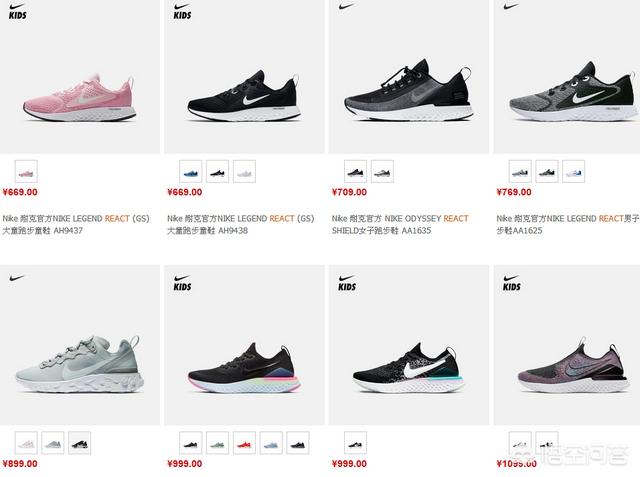Viewport: 640px width, 477px height.
Task: Select red color swatch of ¥999.00 Epic React
Action: (x=244, y=443)
